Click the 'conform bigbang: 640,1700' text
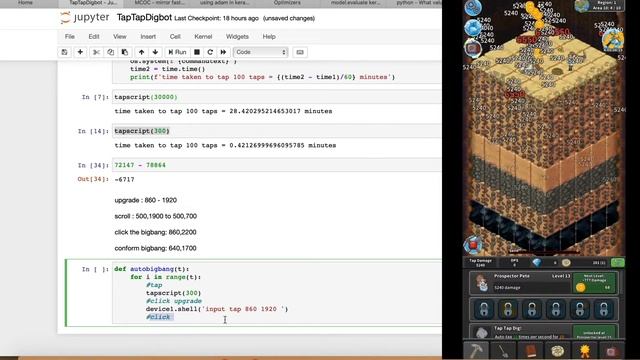 point(156,248)
